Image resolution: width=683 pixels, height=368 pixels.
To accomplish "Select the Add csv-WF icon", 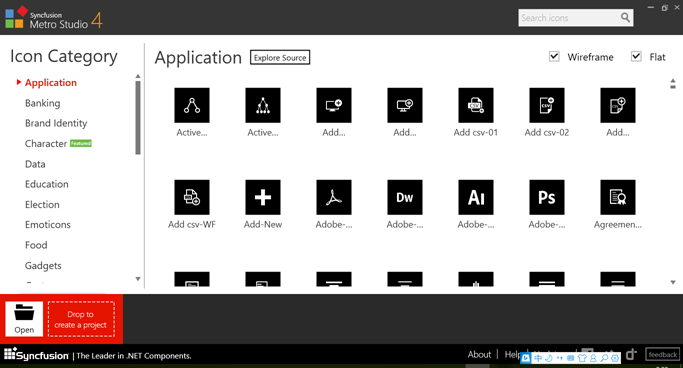I will tap(192, 197).
